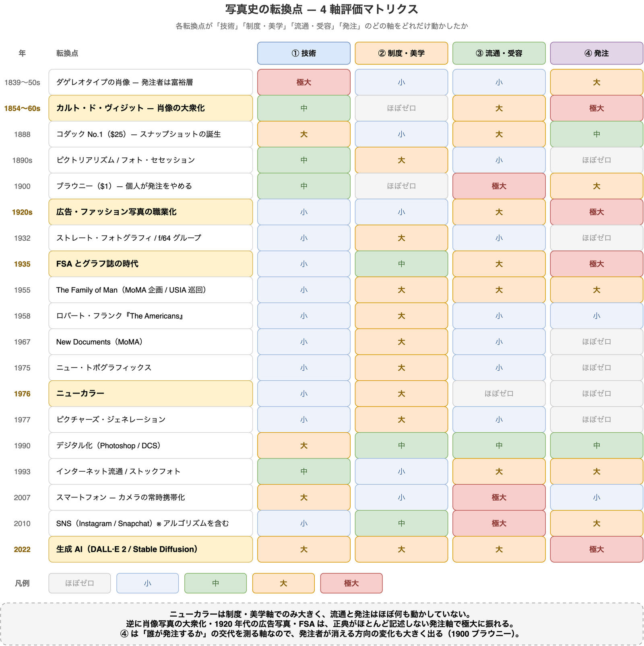644x646 pixels.
Task: Click row The Family of Man
Action: pos(151,290)
